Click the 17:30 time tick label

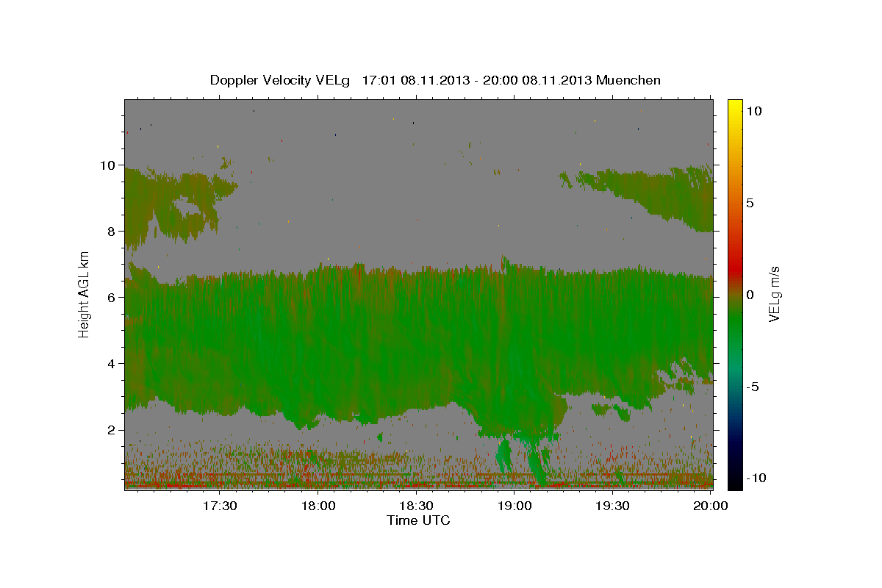click(x=220, y=506)
